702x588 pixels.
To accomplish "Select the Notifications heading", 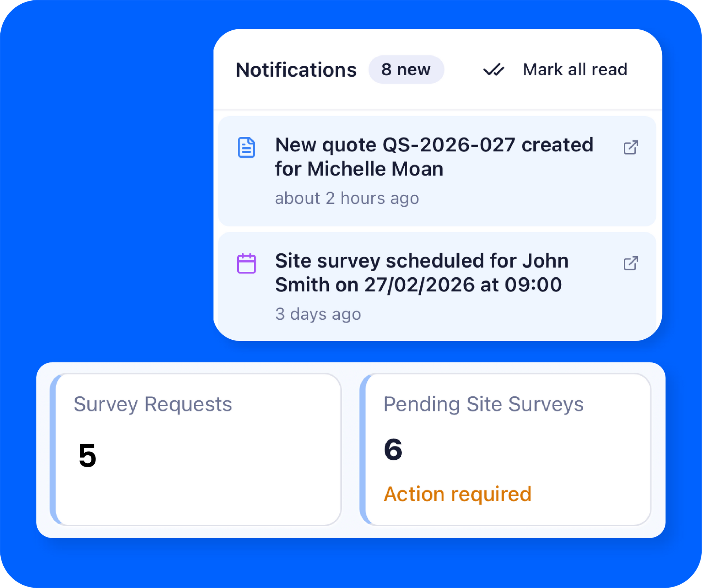I will click(x=296, y=70).
